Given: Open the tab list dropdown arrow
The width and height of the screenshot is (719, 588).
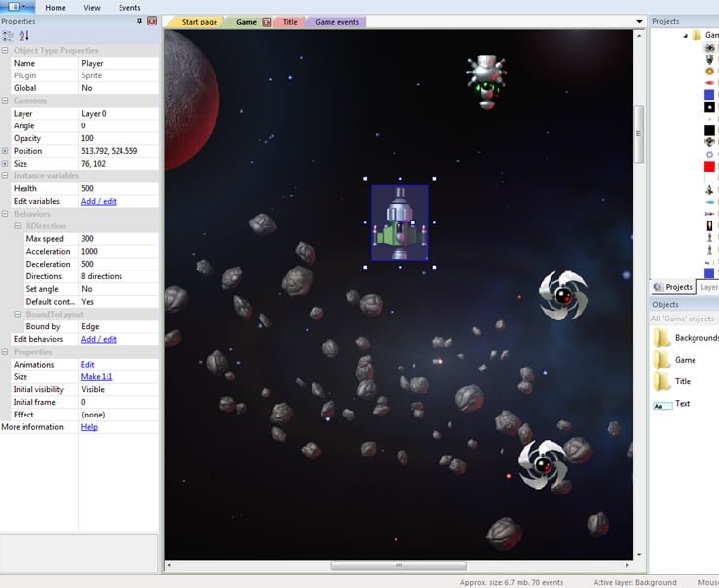Looking at the screenshot, I should (x=639, y=22).
